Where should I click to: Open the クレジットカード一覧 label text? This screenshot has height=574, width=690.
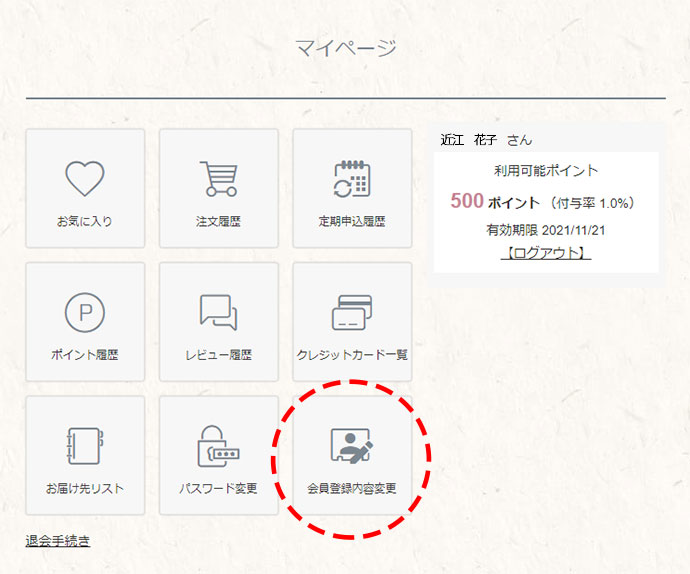[352, 355]
